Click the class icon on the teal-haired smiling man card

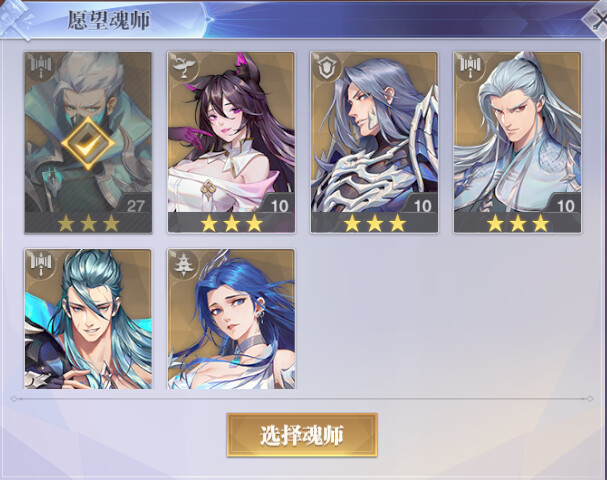pyautogui.click(x=41, y=264)
